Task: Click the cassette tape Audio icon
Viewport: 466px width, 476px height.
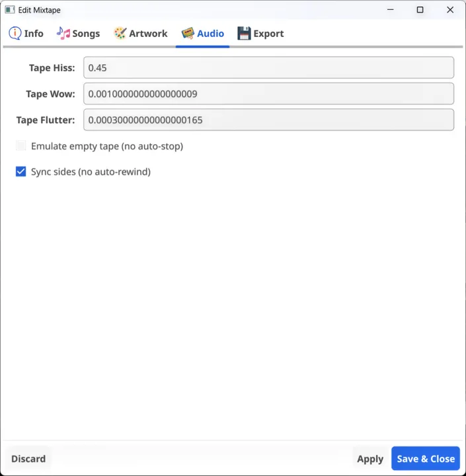Action: point(188,34)
